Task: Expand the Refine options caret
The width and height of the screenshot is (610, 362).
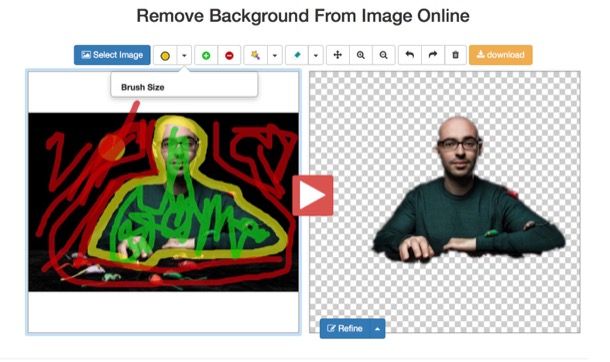Action: click(x=377, y=329)
